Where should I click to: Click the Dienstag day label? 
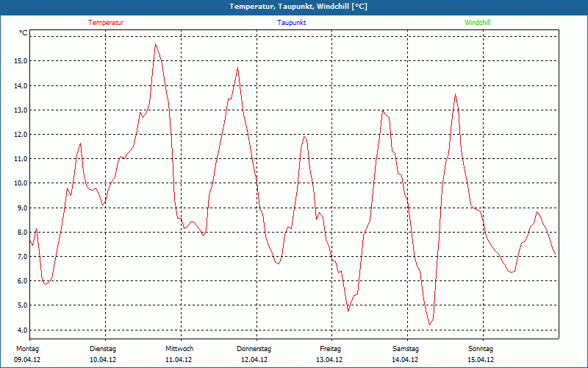(103, 349)
